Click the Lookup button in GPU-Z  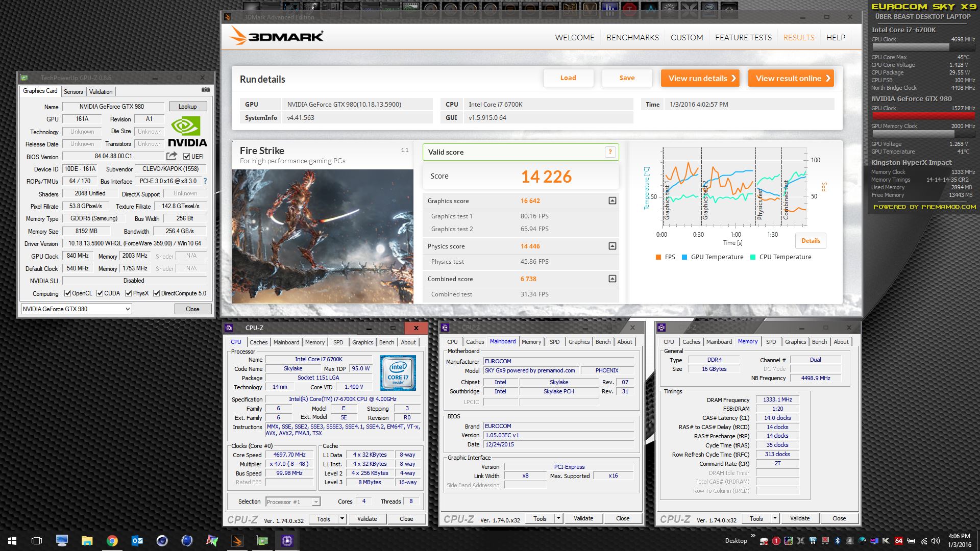coord(187,107)
